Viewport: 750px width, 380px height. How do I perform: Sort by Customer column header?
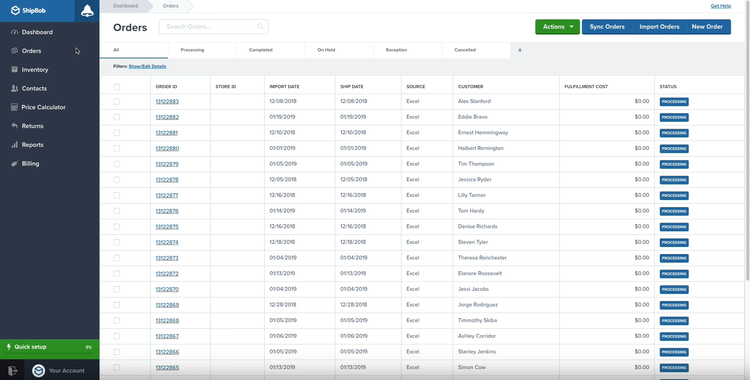click(470, 87)
